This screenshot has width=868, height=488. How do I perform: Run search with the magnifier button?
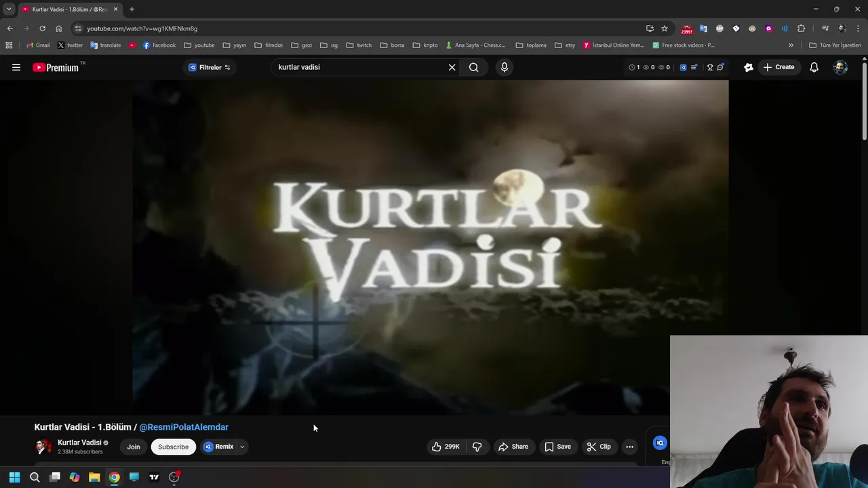click(x=474, y=67)
